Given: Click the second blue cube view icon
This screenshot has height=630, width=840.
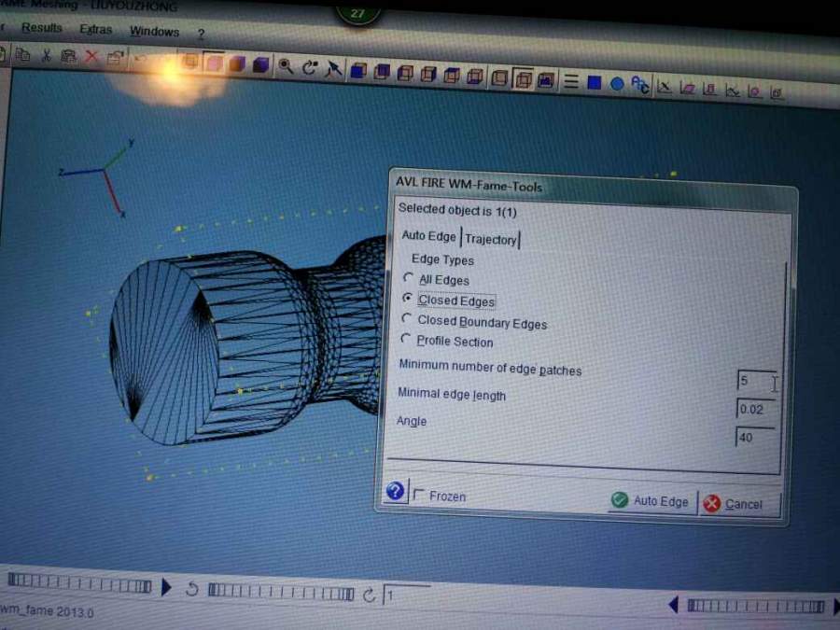Looking at the screenshot, I should click(382, 71).
